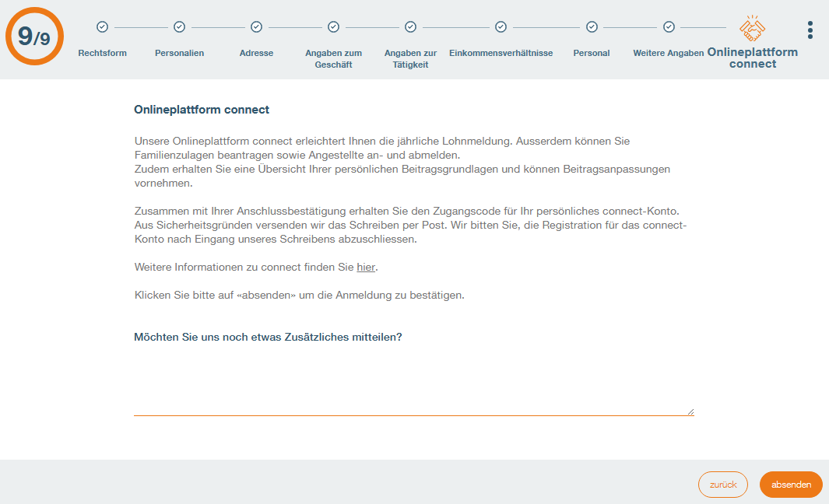Click the checkmark icon above Angaben zur Tätigkeit
The height and width of the screenshot is (504, 829).
pyautogui.click(x=410, y=27)
